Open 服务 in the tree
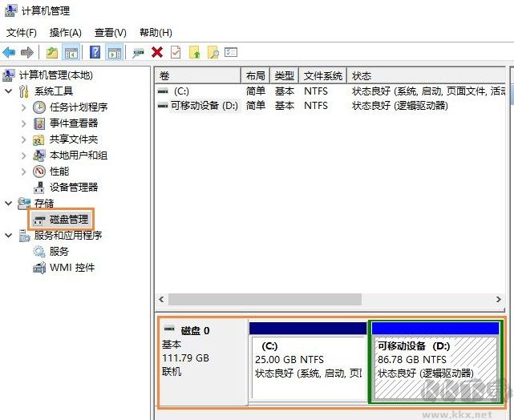The width and height of the screenshot is (514, 420). [x=59, y=252]
